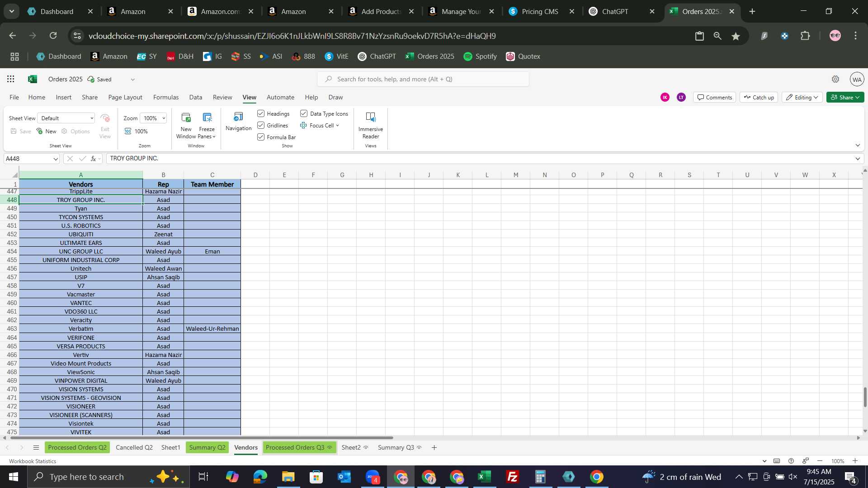Click the vertical scrollbar thumb

click(865, 397)
